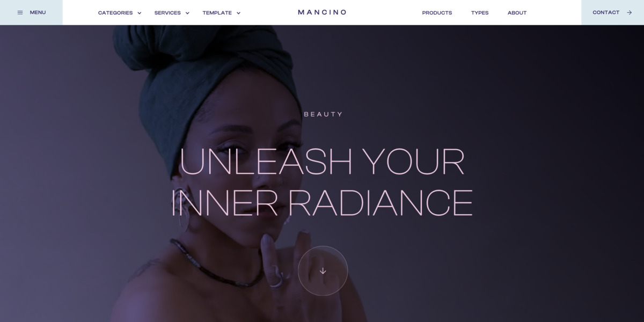Open the TEMPLATE menu item
Viewport: 644px width, 322px height.
(217, 13)
